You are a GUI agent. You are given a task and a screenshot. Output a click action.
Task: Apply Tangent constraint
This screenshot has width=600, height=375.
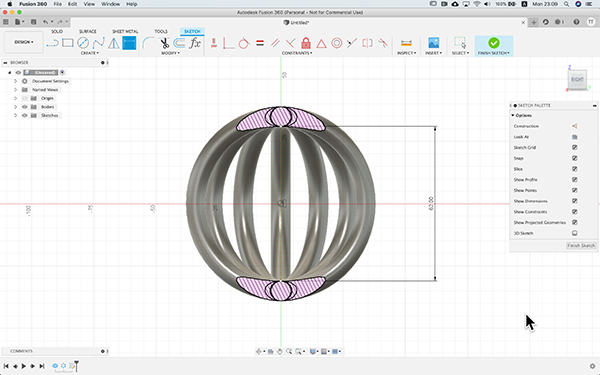tap(244, 43)
